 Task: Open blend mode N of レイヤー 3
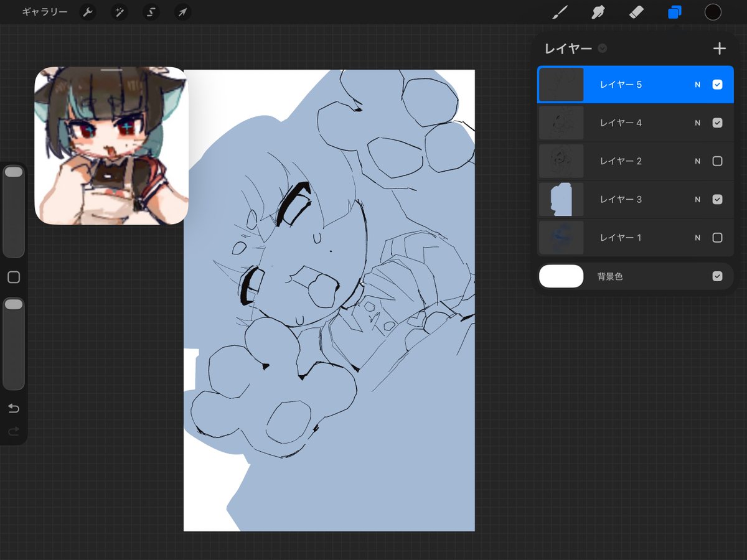(x=698, y=200)
